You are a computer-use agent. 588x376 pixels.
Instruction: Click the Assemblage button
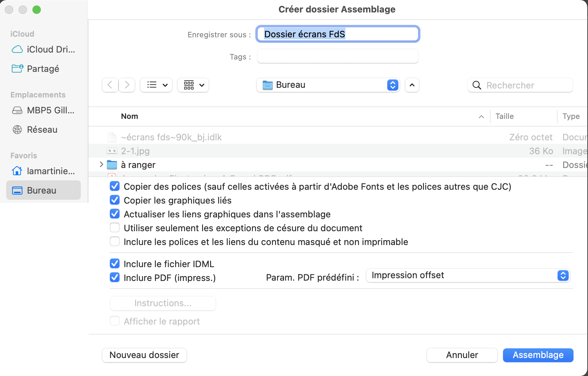[x=538, y=355]
